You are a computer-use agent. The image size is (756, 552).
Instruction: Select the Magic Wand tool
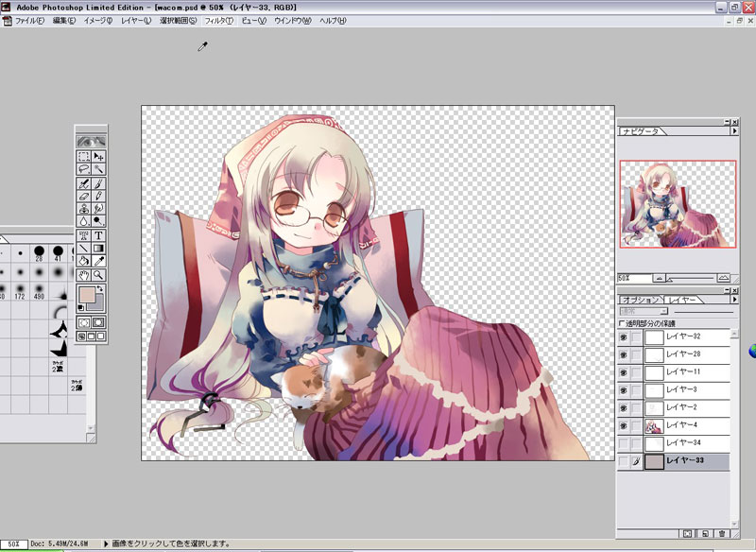pyautogui.click(x=98, y=169)
